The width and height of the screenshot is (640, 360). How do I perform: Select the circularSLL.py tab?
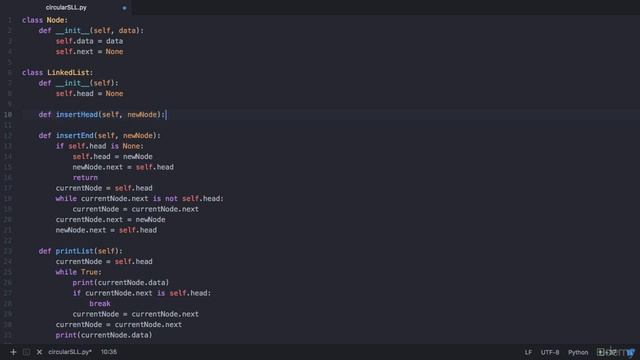(x=66, y=7)
